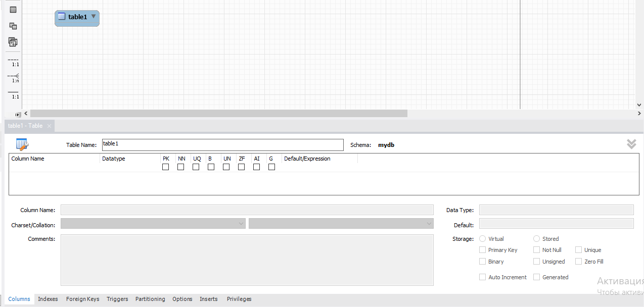Click into the Table Name field

[222, 145]
